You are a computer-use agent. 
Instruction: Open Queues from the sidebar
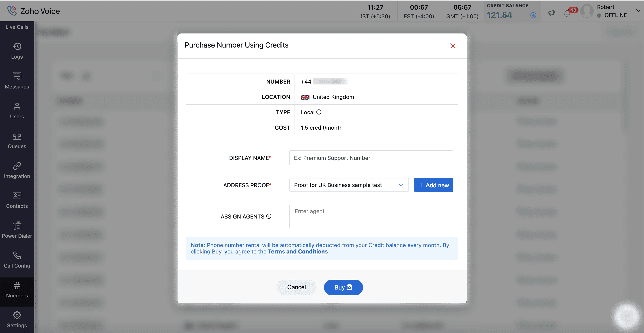(x=17, y=141)
